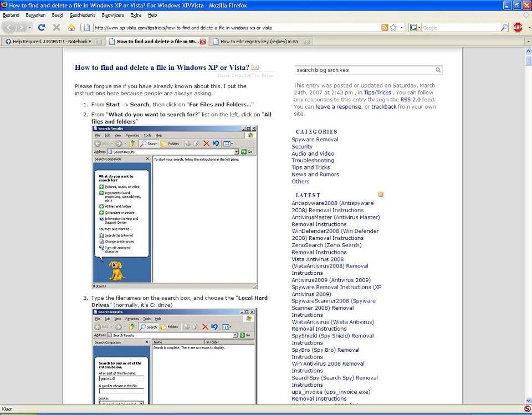532x415 pixels.
Task: Open the address bar URL history dropdown
Action: [402, 28]
